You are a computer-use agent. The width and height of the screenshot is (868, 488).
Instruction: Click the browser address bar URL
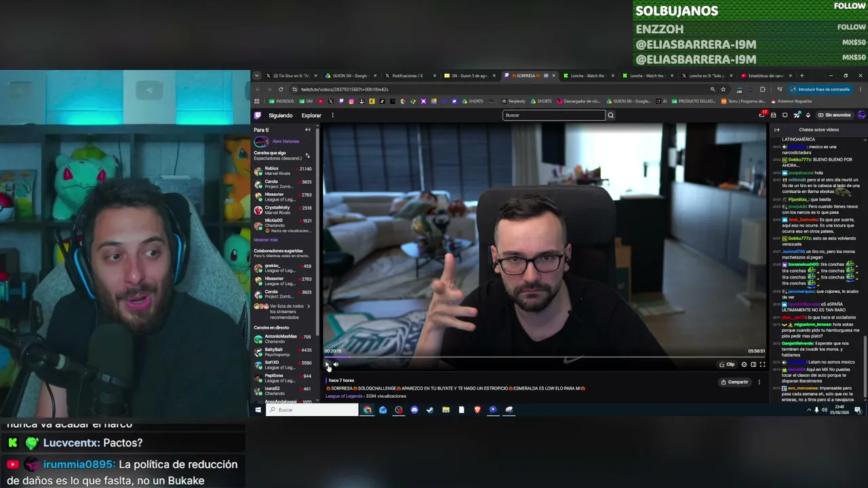click(344, 89)
